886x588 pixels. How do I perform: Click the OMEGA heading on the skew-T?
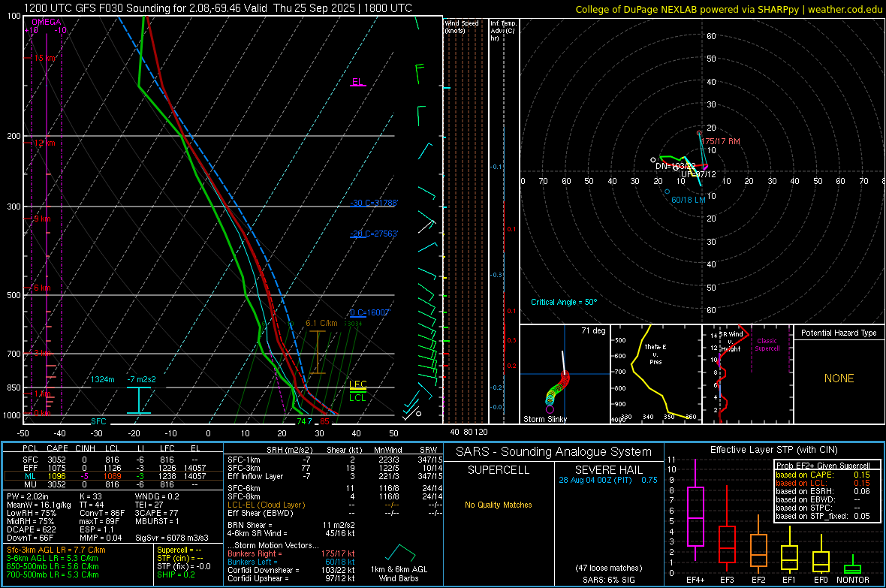pyautogui.click(x=47, y=22)
